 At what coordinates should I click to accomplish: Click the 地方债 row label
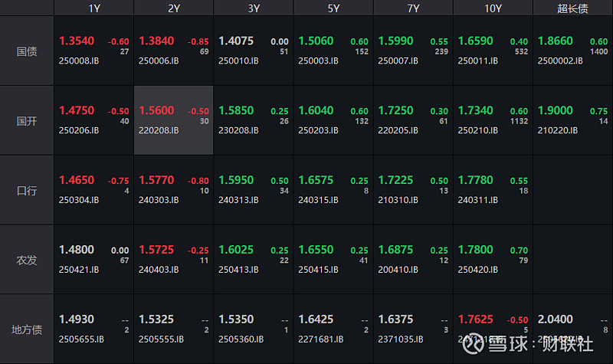coord(27,330)
